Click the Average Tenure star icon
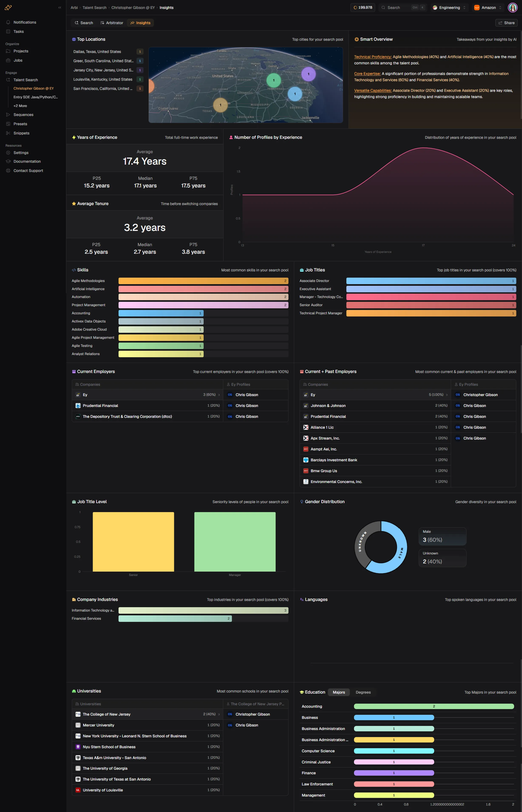Image resolution: width=522 pixels, height=812 pixels. point(74,204)
